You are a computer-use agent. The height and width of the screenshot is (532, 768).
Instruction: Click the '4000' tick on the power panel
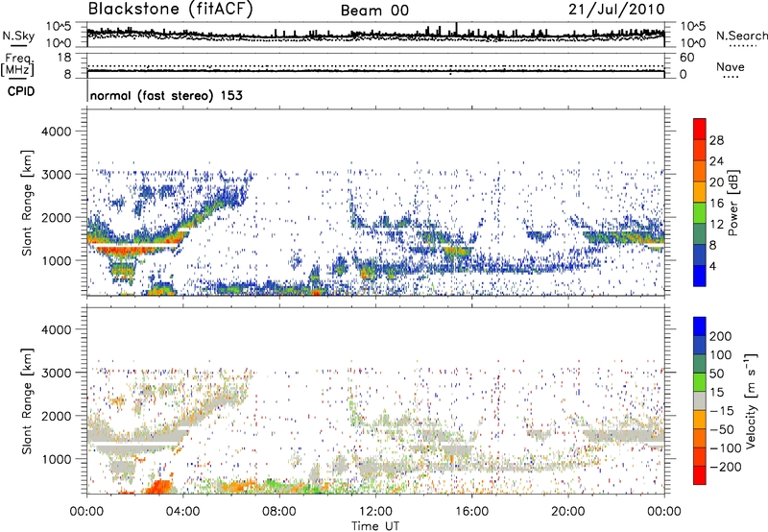click(56, 132)
